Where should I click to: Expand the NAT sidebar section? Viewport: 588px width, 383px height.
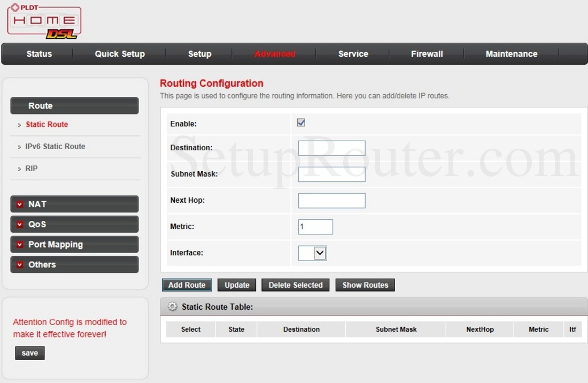(74, 204)
